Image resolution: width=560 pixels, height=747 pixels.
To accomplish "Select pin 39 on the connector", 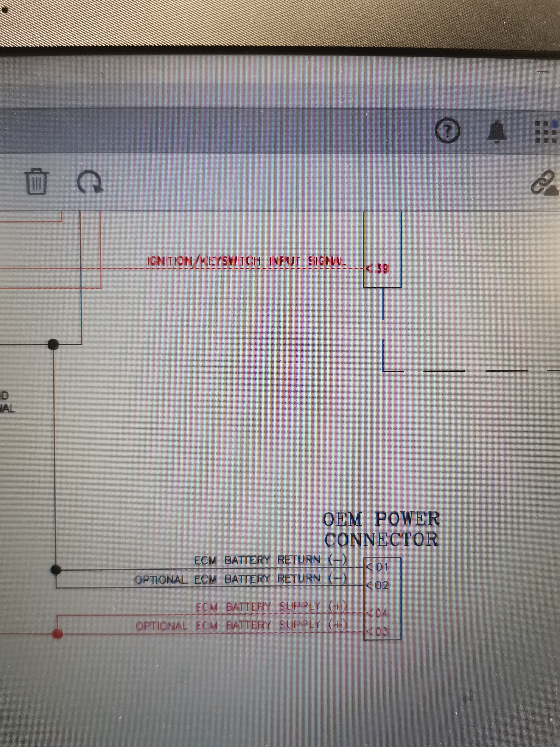I will [x=381, y=269].
